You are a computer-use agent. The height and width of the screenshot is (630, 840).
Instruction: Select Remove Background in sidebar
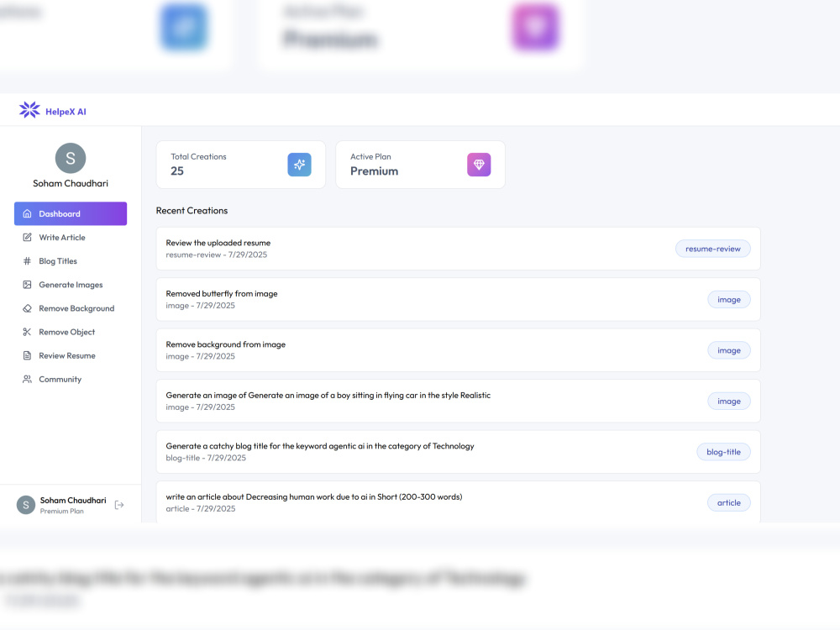pos(71,308)
